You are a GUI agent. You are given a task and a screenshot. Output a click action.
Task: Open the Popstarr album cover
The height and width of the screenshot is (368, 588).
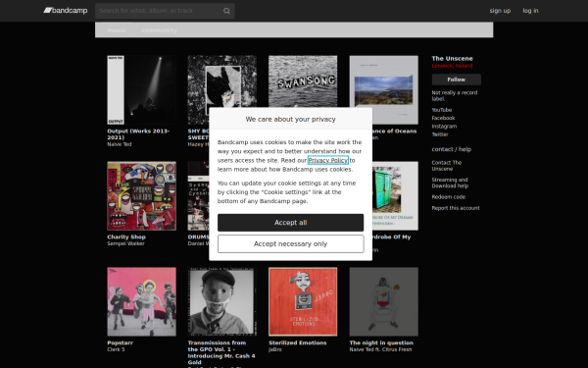pos(141,301)
